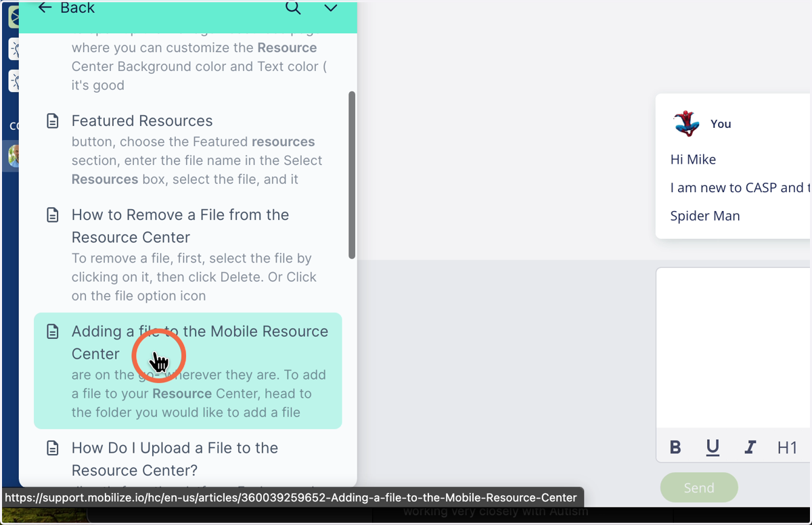
Task: Click the document icon beside How Do I Upload
Action: [x=52, y=448]
